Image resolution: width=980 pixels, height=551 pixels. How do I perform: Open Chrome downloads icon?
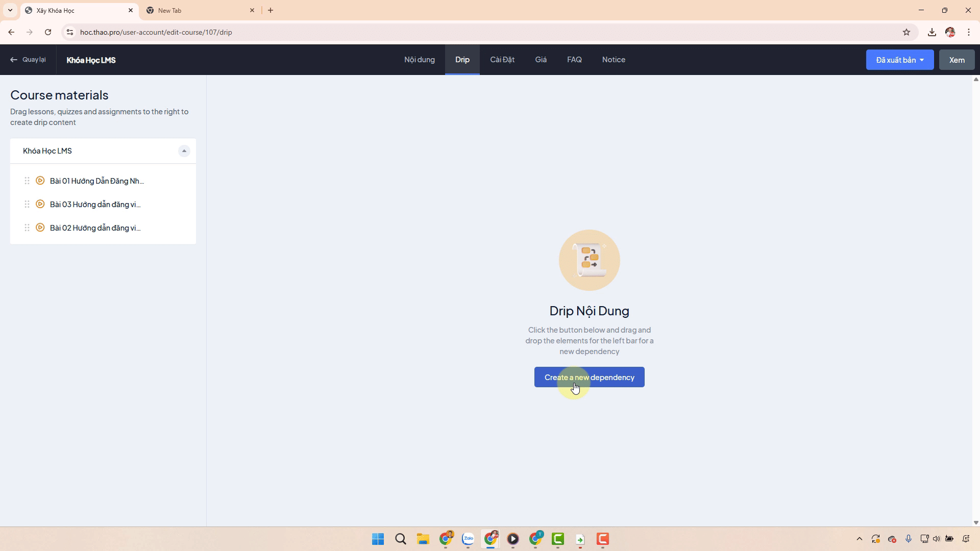[x=932, y=32]
